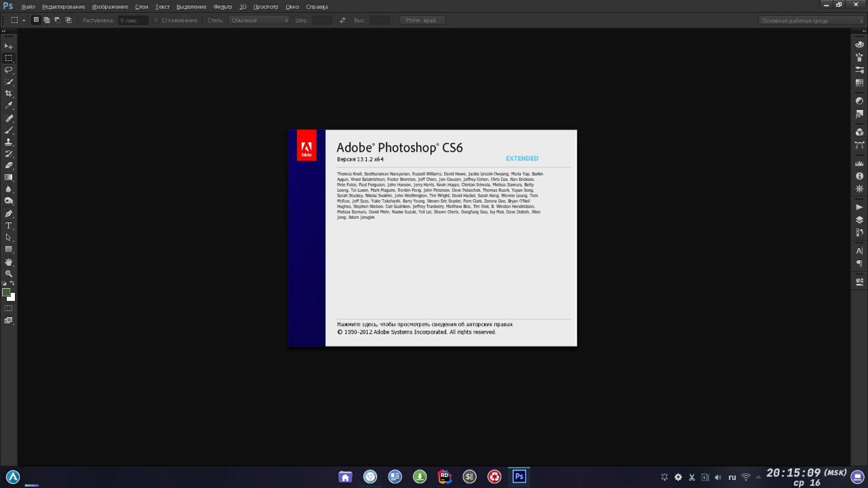Select the Path Selection tool
This screenshot has height=488, width=868.
tap(9, 238)
